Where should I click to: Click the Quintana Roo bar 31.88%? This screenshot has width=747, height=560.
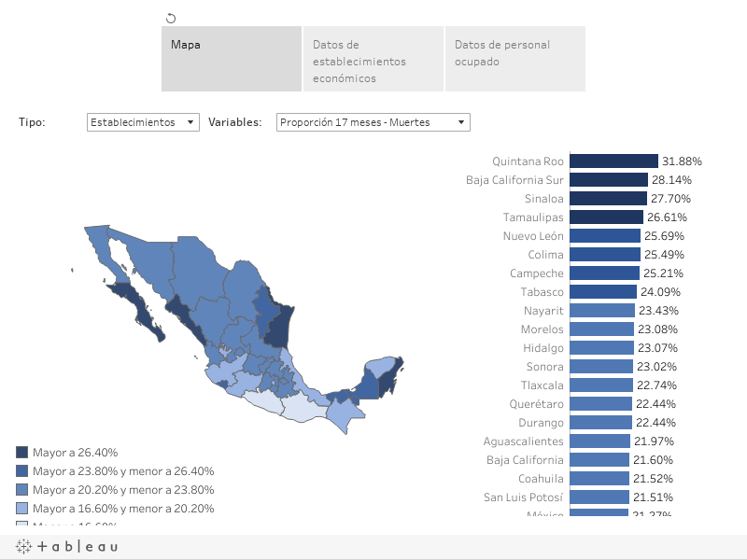[x=613, y=161]
